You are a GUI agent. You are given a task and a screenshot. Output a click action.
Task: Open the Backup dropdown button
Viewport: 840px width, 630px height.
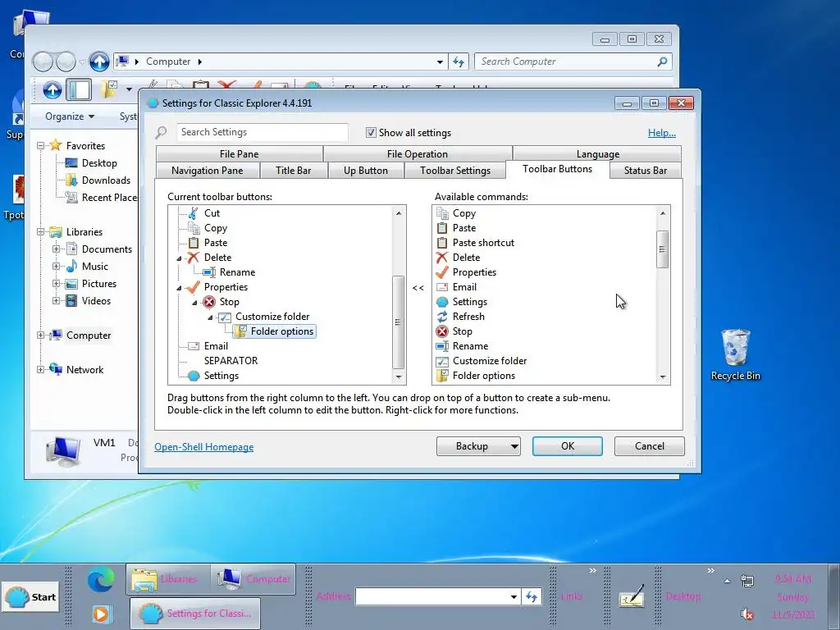coord(478,446)
